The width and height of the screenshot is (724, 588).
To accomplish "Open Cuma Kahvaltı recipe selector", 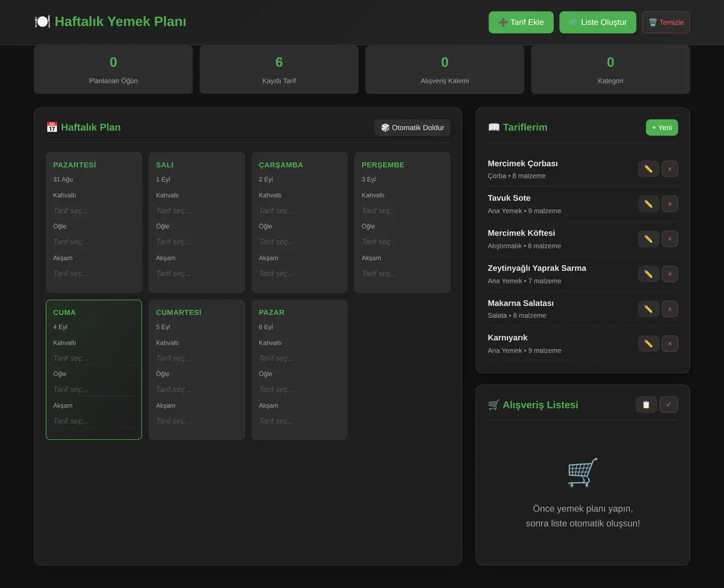I will pos(94,358).
